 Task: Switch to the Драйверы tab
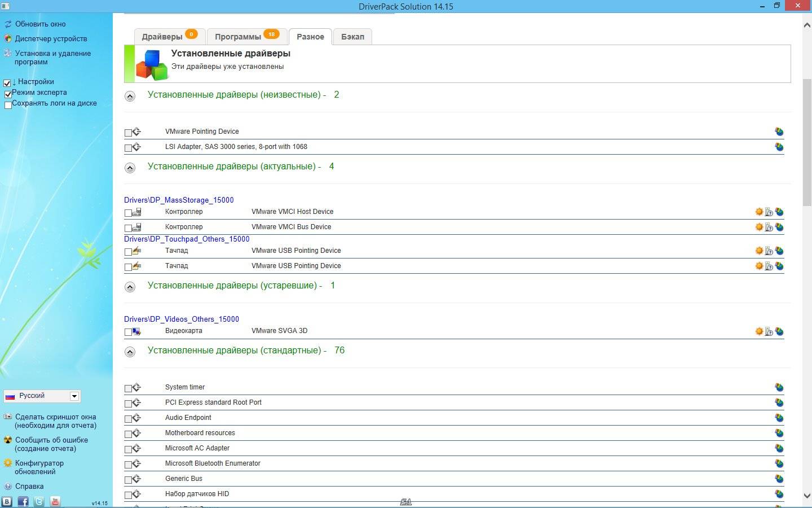[x=169, y=36]
